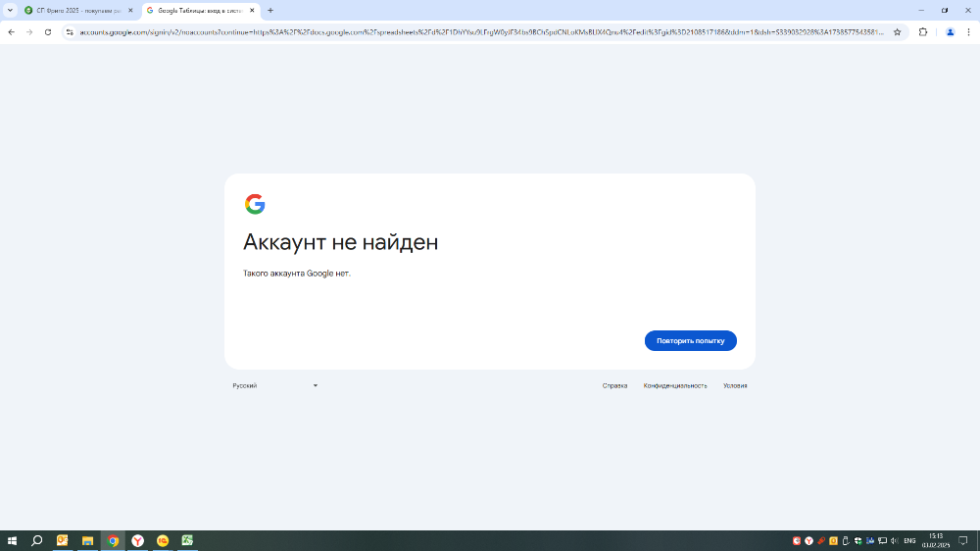980x551 pixels.
Task: Open the Конфиденциальность link
Action: [x=675, y=386]
